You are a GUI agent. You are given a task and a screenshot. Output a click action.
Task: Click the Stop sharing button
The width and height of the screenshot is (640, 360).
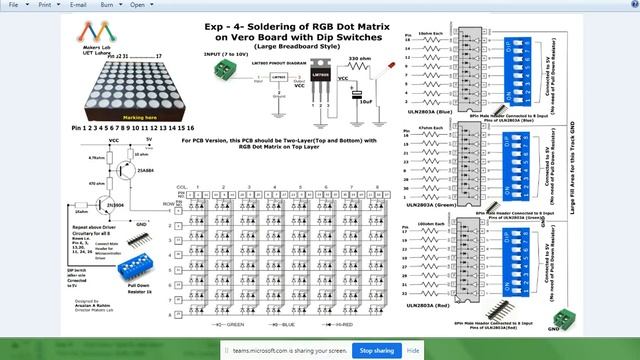tap(377, 351)
